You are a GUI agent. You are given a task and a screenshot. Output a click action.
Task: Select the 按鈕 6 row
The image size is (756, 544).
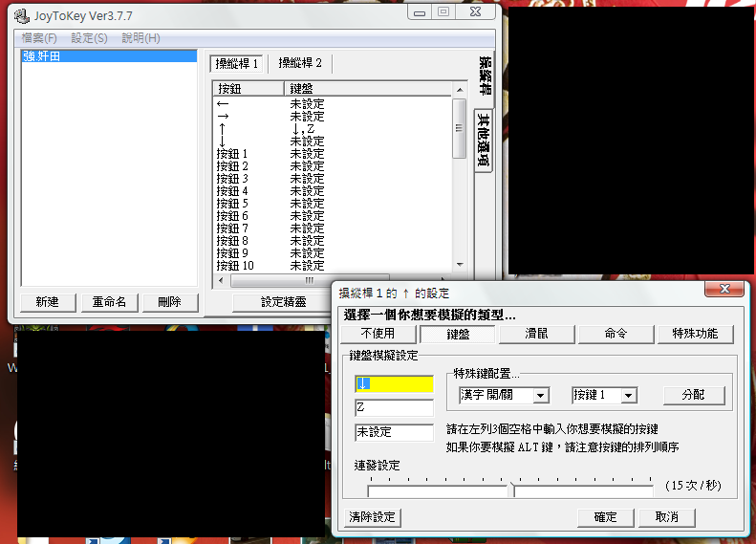pyautogui.click(x=333, y=216)
